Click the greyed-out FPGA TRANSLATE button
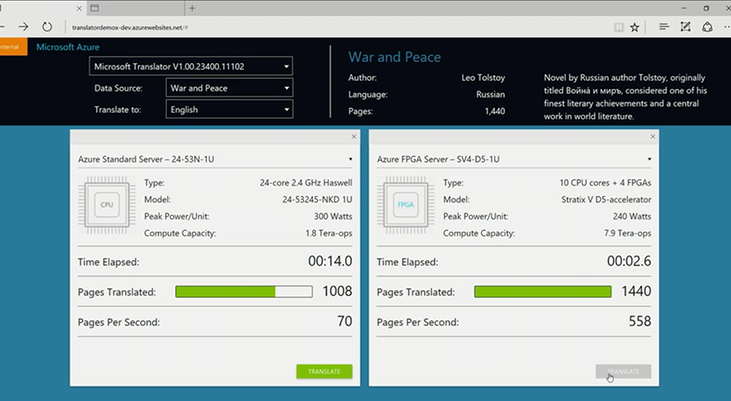The height and width of the screenshot is (401, 731). 623,371
